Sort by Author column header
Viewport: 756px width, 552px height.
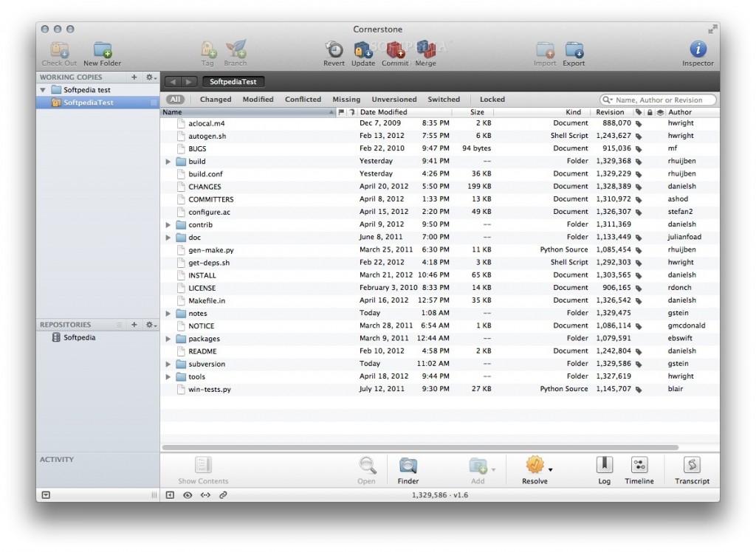[x=691, y=112]
